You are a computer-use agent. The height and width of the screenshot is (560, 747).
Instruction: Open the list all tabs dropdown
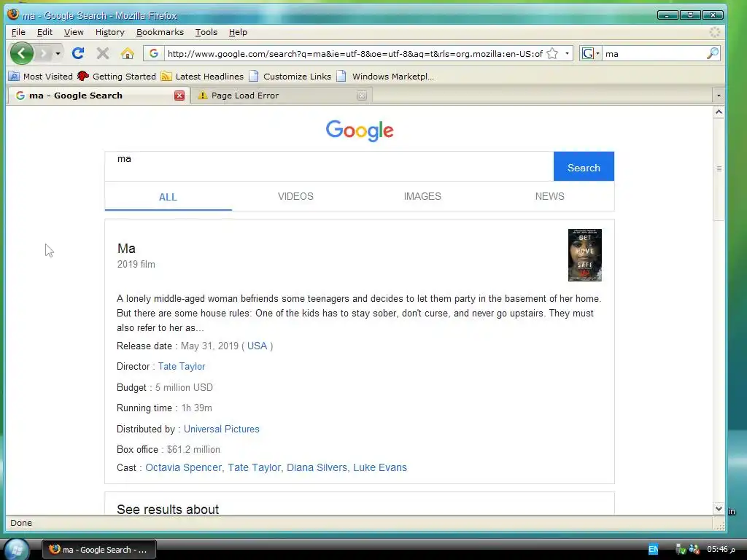pyautogui.click(x=719, y=96)
